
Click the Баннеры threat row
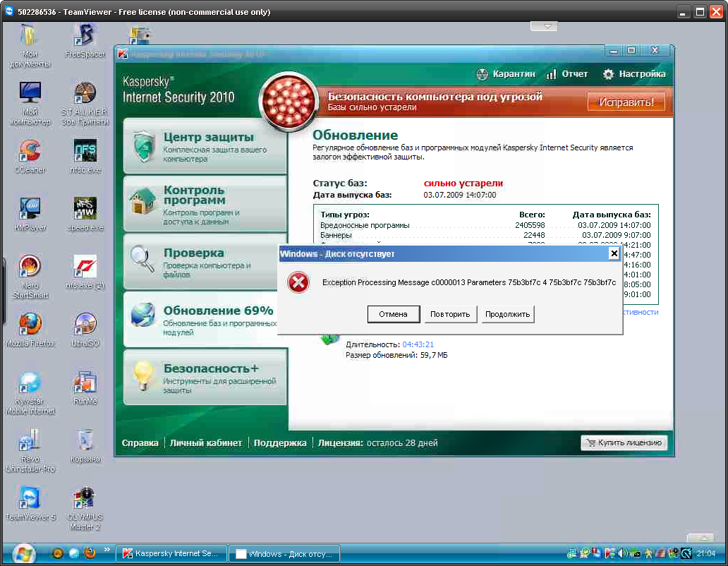click(485, 235)
